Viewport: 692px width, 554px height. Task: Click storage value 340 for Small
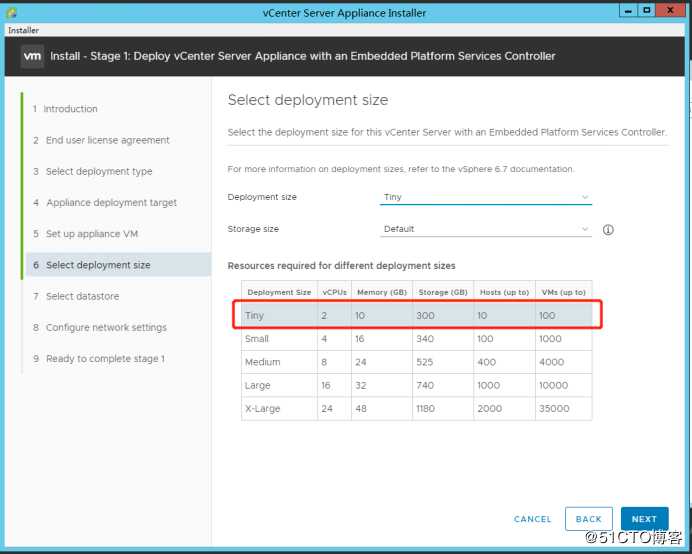point(425,339)
